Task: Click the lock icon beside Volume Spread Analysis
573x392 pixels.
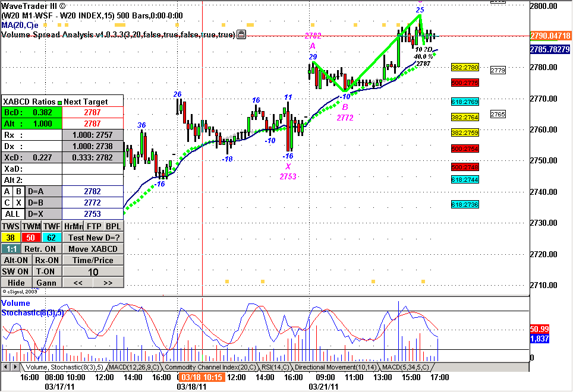Action: point(241,34)
